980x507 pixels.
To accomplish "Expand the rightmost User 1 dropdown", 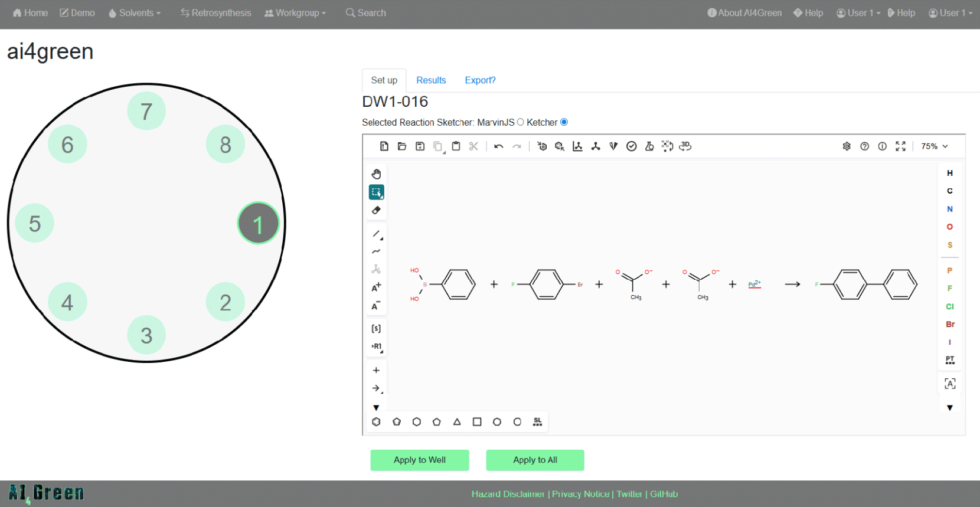I will click(x=950, y=13).
